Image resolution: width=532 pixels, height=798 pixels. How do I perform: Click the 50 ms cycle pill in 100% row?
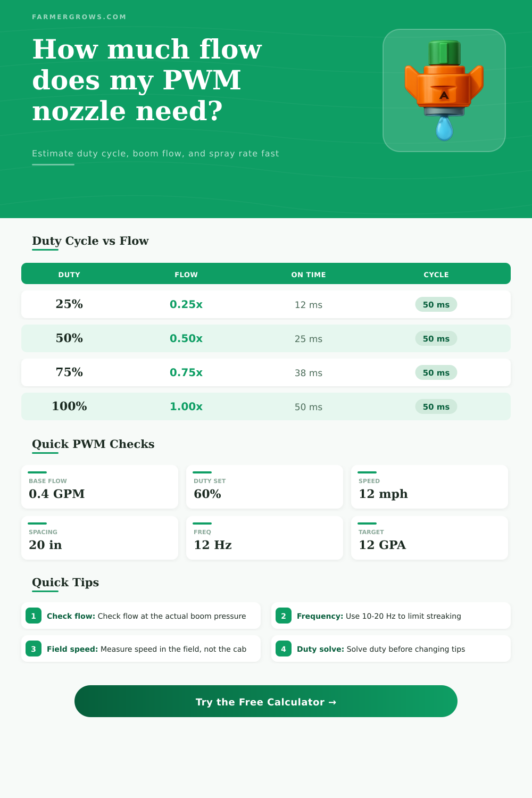(x=436, y=406)
